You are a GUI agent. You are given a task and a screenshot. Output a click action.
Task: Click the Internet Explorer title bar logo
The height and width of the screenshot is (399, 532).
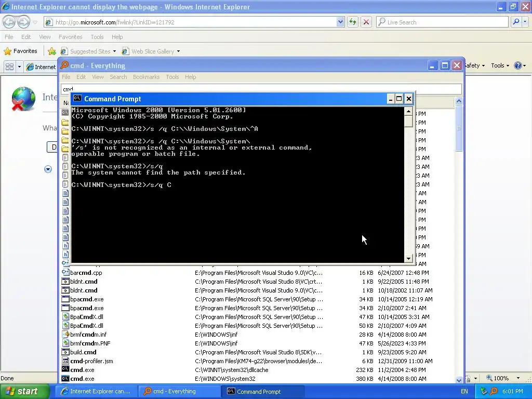(x=6, y=6)
